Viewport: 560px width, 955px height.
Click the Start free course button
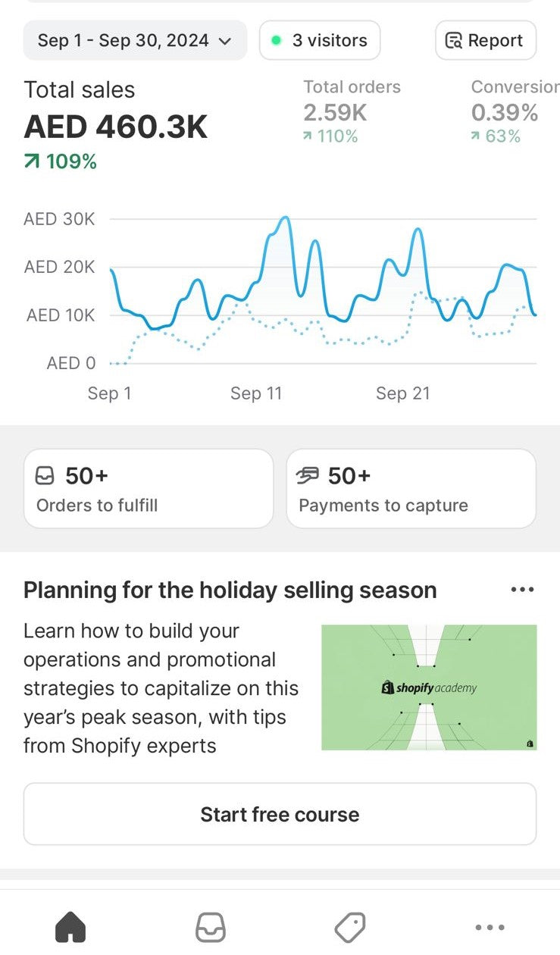[280, 814]
